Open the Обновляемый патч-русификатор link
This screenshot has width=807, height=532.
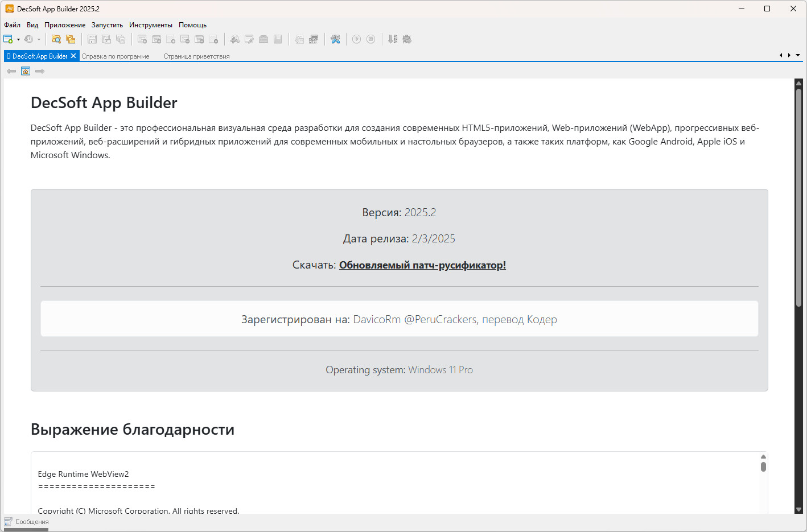pos(422,265)
